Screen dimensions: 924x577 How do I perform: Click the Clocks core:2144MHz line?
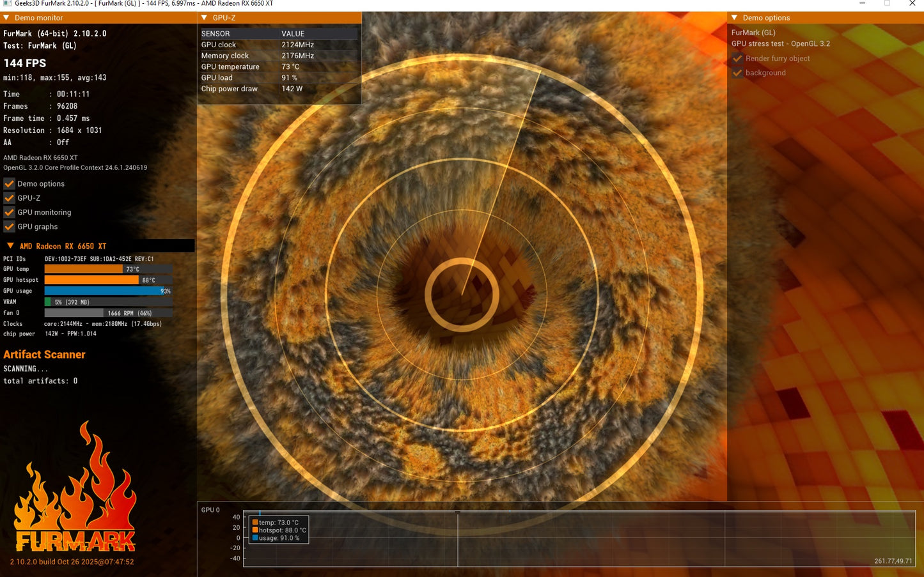click(x=82, y=324)
